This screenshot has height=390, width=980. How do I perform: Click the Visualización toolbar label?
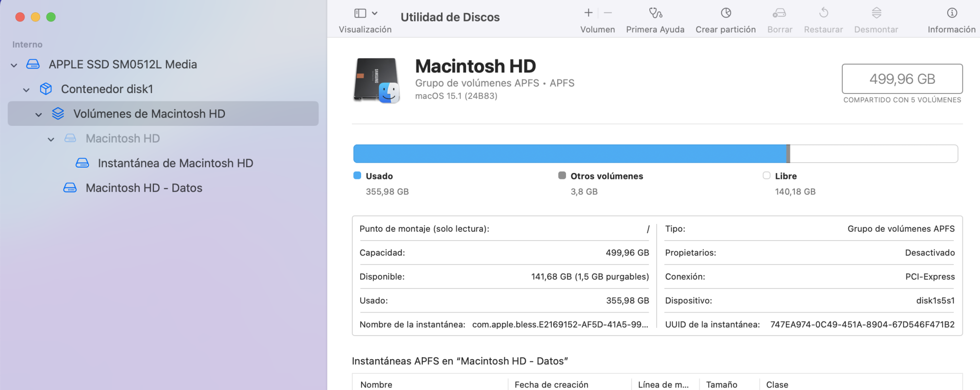(x=365, y=29)
